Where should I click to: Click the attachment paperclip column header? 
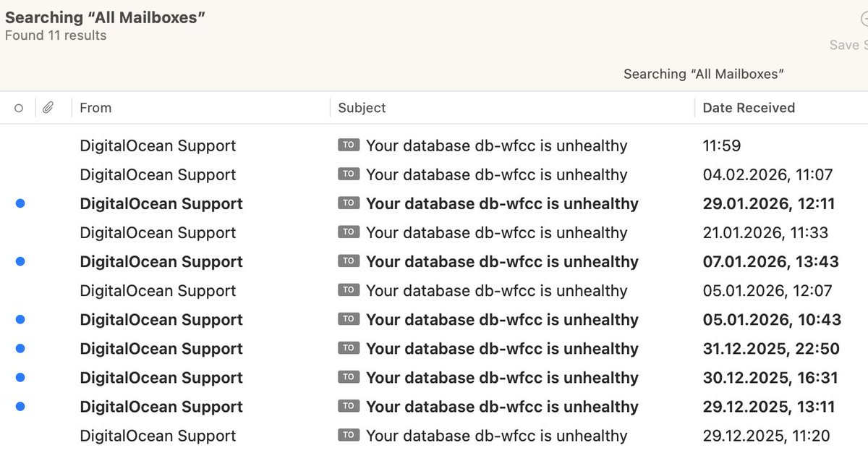click(48, 108)
